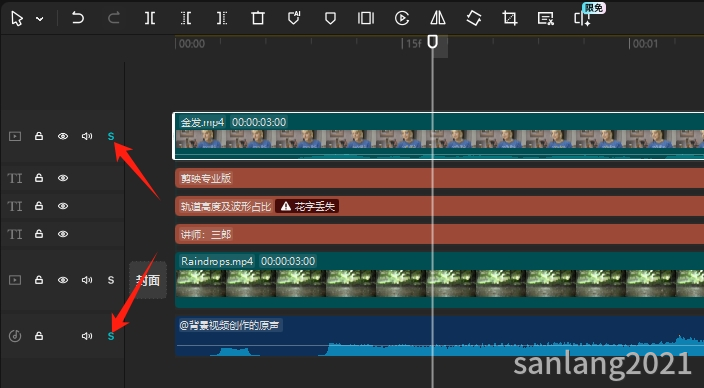The image size is (704, 388).
Task: Click the Raindrops.mp4 clip name label
Action: click(217, 261)
